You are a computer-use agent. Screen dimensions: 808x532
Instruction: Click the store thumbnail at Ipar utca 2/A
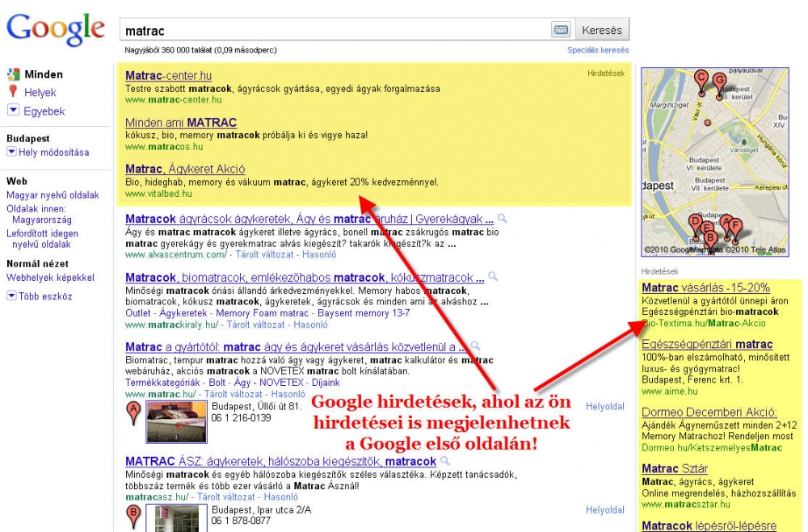(177, 518)
